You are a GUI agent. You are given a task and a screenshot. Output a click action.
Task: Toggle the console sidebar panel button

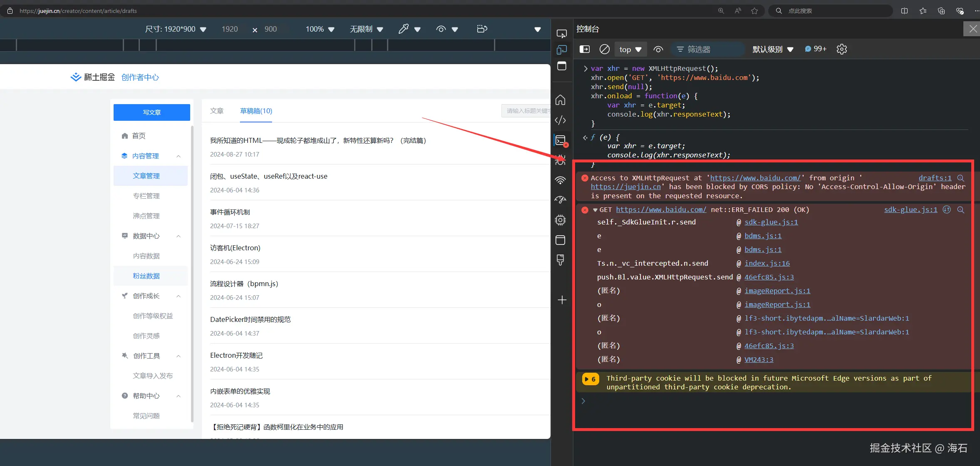coord(585,49)
